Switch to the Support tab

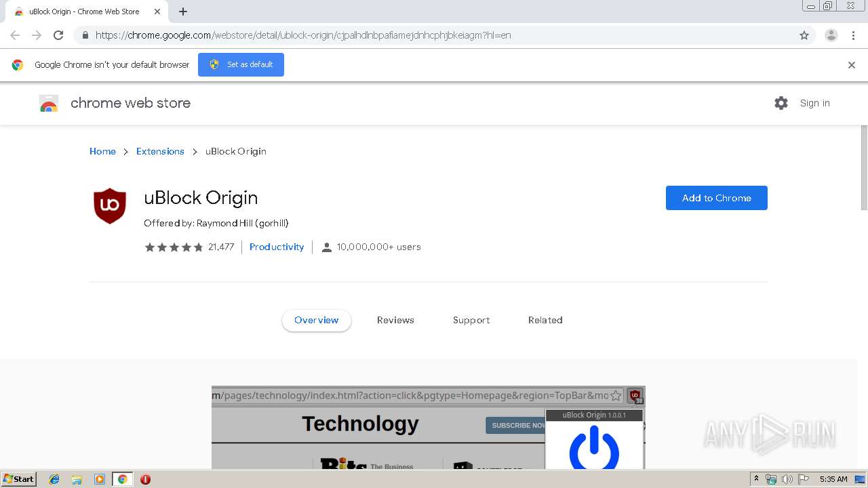click(471, 320)
